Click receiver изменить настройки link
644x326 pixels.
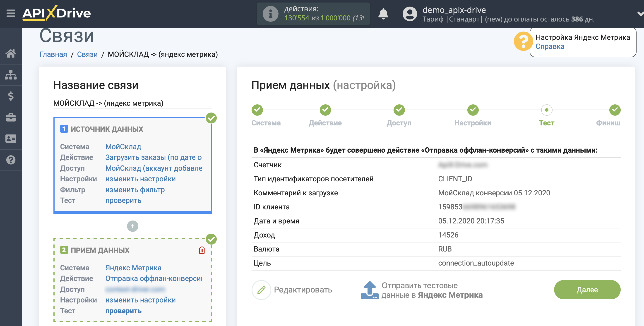tap(140, 300)
